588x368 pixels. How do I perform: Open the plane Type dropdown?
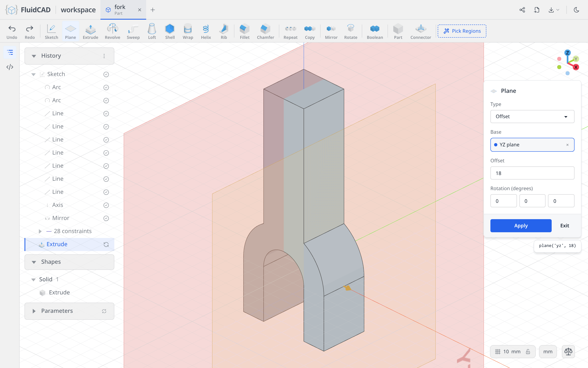532,116
